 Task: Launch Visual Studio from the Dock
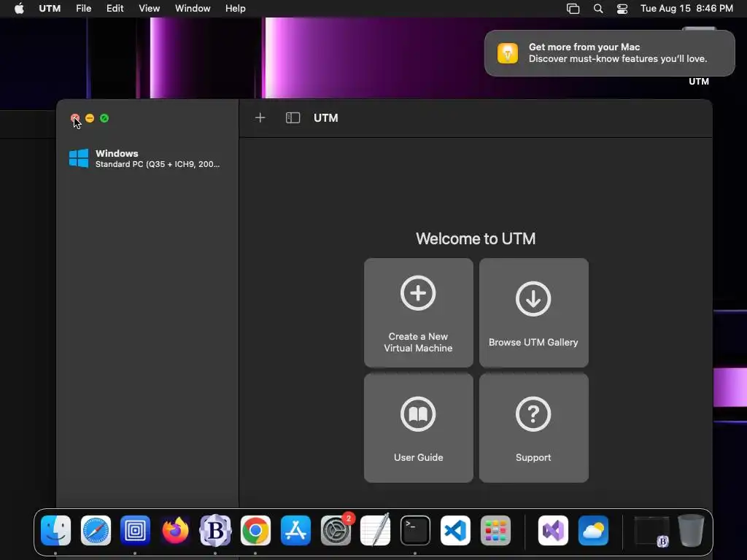[553, 530]
